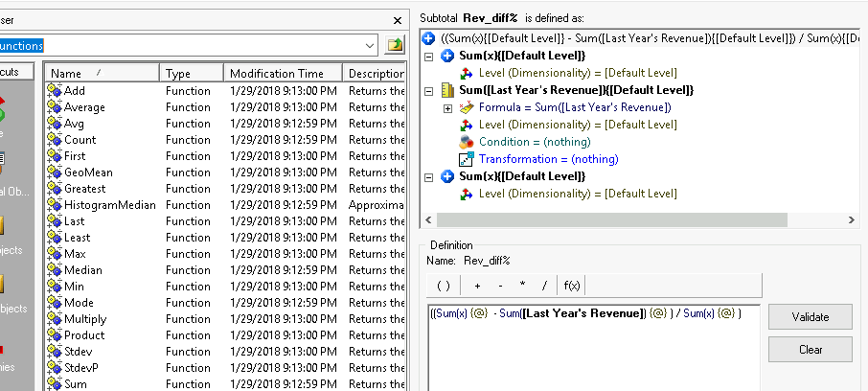Insert the plus operator

(x=478, y=286)
